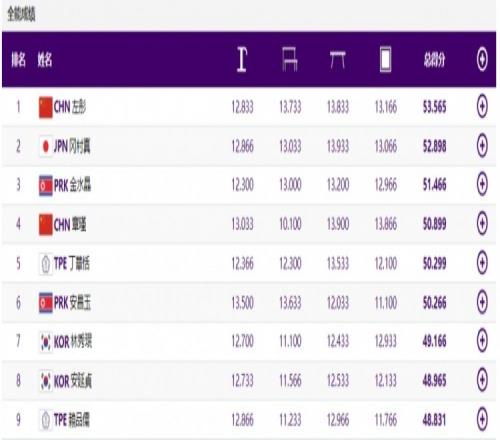Expand details for rank 6 PRK row

[482, 302]
